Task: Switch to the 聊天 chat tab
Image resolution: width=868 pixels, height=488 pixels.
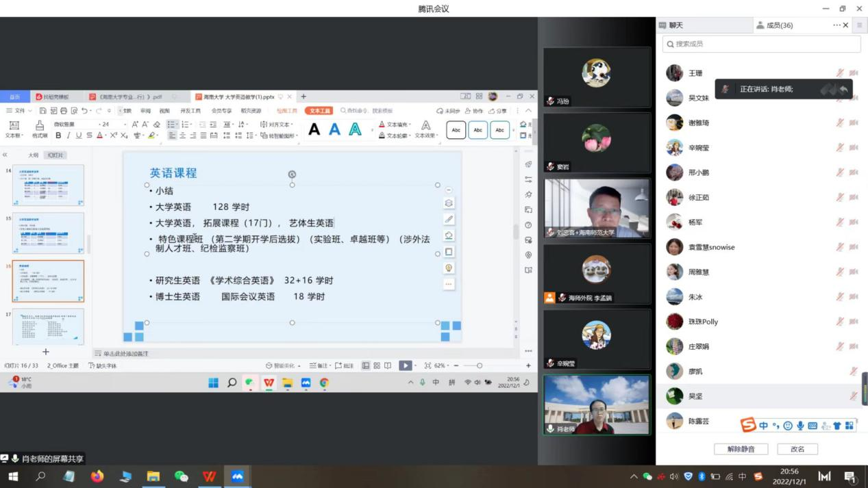Action: pyautogui.click(x=671, y=25)
